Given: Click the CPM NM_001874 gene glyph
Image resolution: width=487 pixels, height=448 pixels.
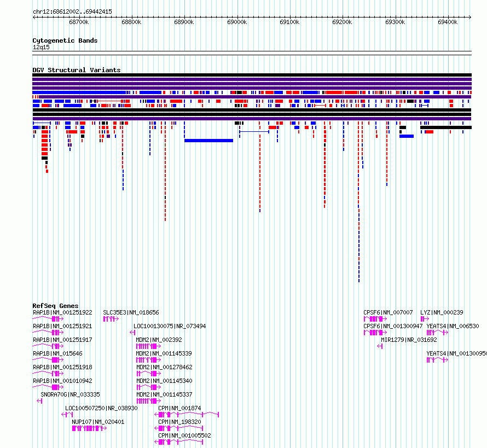Looking at the screenshot, I should click(x=187, y=415).
